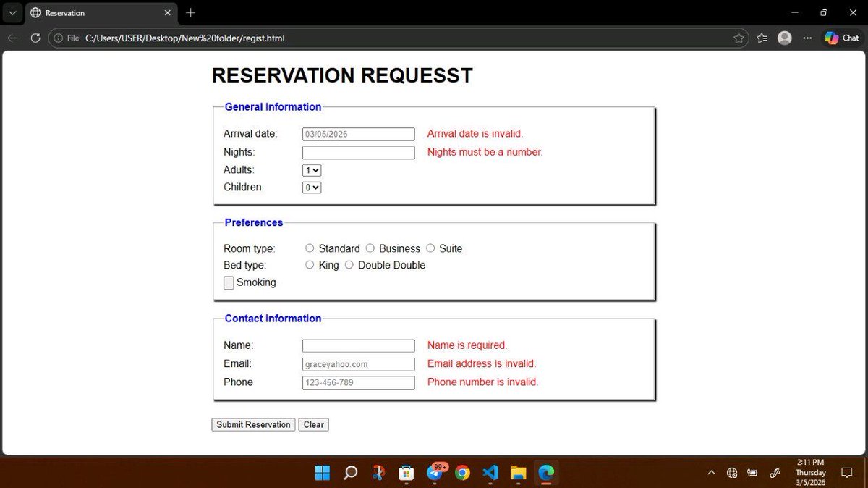Viewport: 868px width, 488px height.
Task: Open Copilot Chat button
Action: coord(842,38)
